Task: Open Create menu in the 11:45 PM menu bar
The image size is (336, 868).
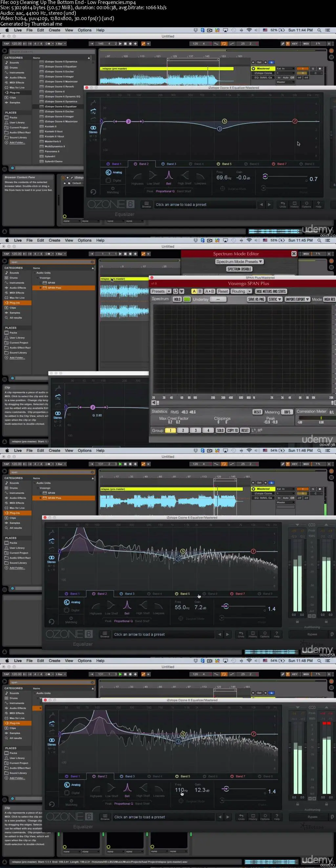Action: tap(54, 240)
